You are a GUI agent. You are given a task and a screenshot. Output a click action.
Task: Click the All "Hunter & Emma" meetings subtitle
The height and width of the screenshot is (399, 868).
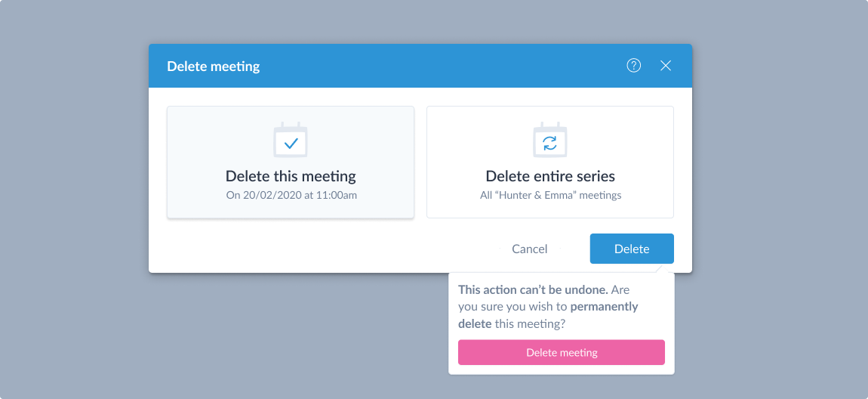550,195
